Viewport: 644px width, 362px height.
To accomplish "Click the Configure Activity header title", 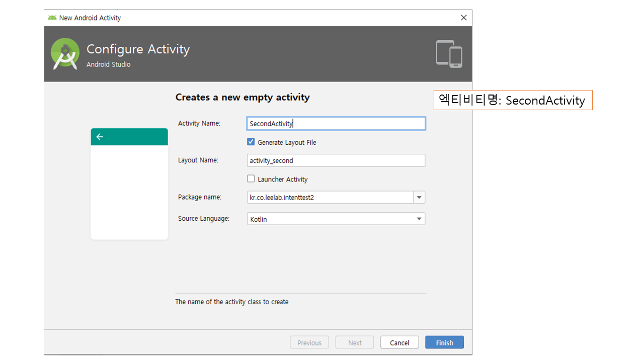I will (138, 49).
